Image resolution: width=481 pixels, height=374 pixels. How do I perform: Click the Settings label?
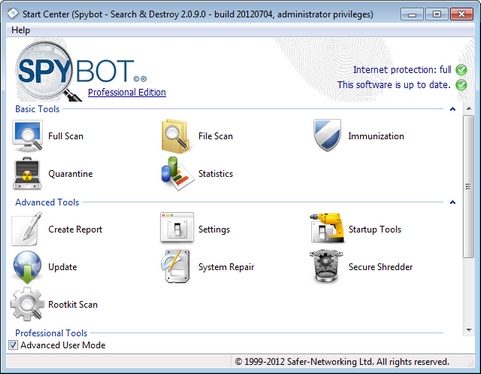click(x=214, y=229)
